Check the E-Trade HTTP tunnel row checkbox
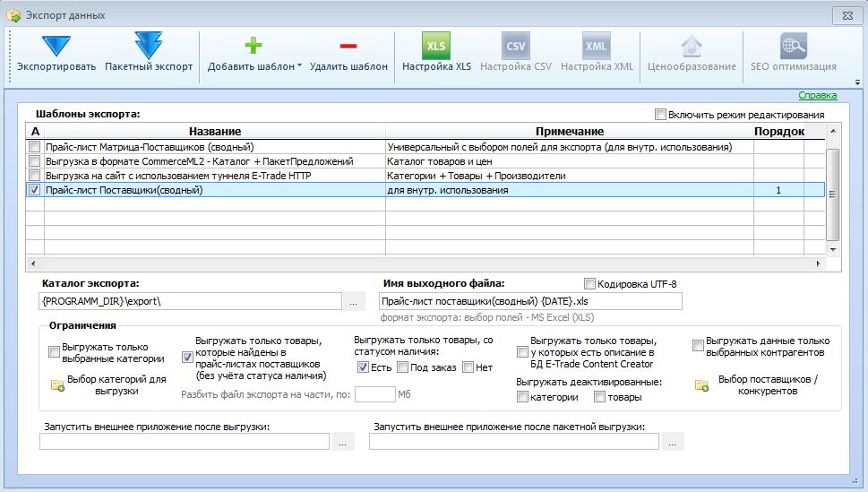The image size is (868, 492). pyautogui.click(x=34, y=176)
